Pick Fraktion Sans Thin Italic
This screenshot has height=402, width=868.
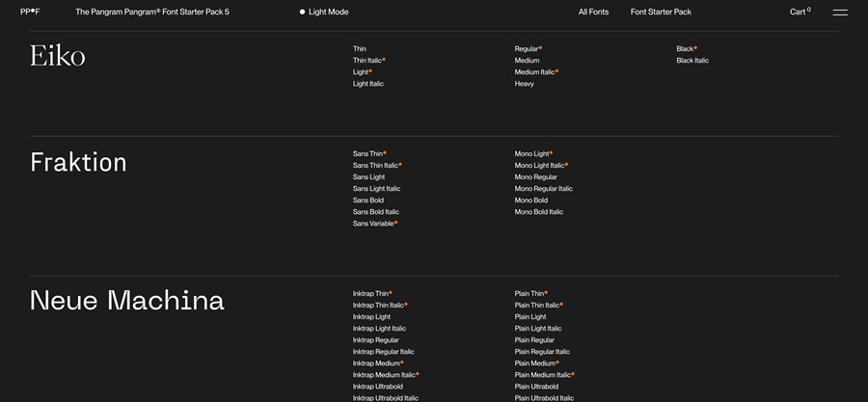tap(377, 166)
